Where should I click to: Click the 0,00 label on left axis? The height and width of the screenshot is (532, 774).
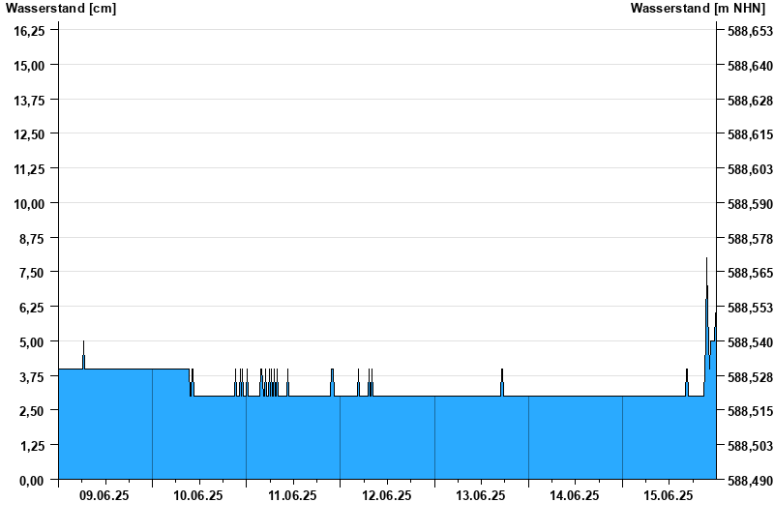tap(32, 480)
